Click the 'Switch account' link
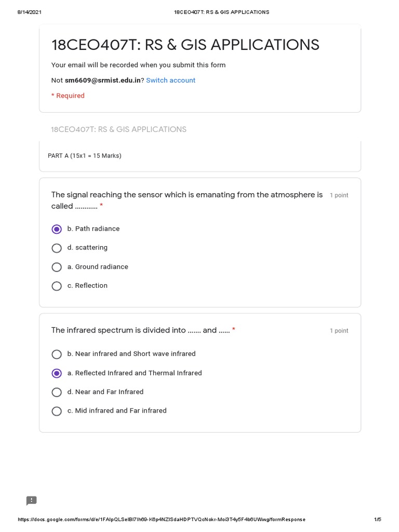This screenshot has height=532, width=399. (x=170, y=81)
